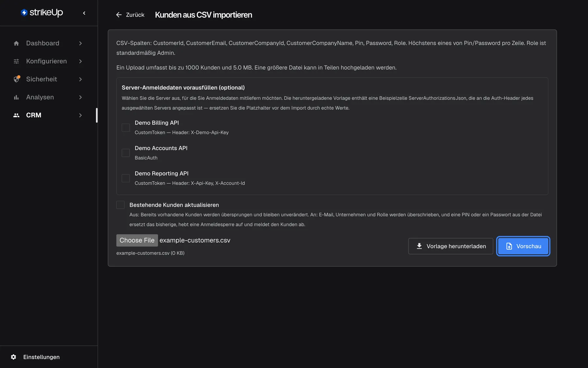Viewport: 588px width, 368px height.
Task: Expand the Analysen menu chevron
Action: (80, 97)
